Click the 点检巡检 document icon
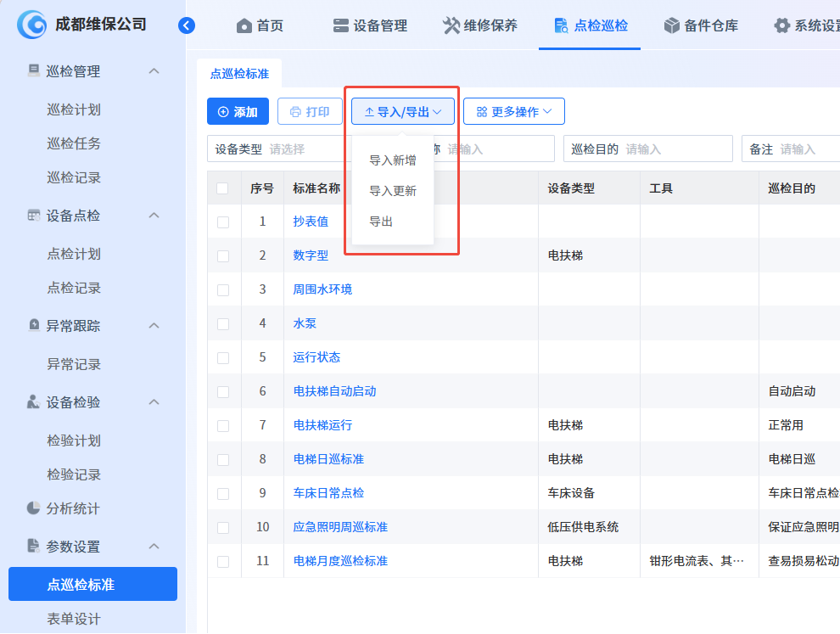 tap(561, 25)
